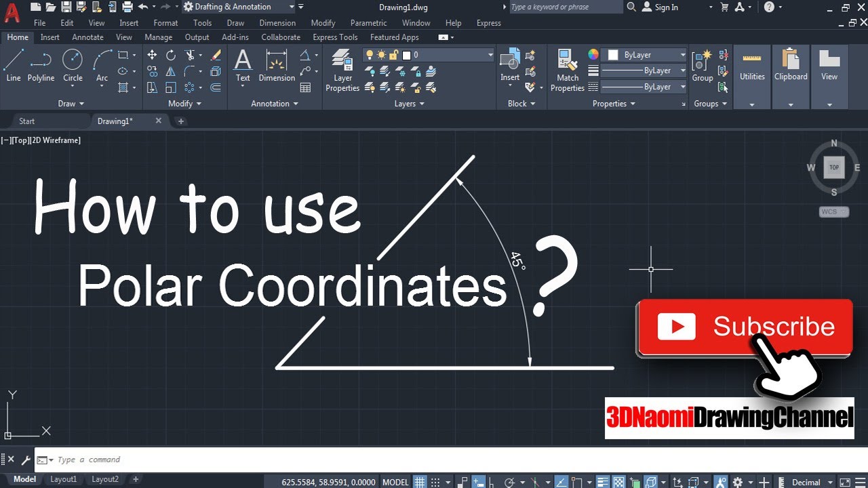Click the Move tool icon

point(152,55)
